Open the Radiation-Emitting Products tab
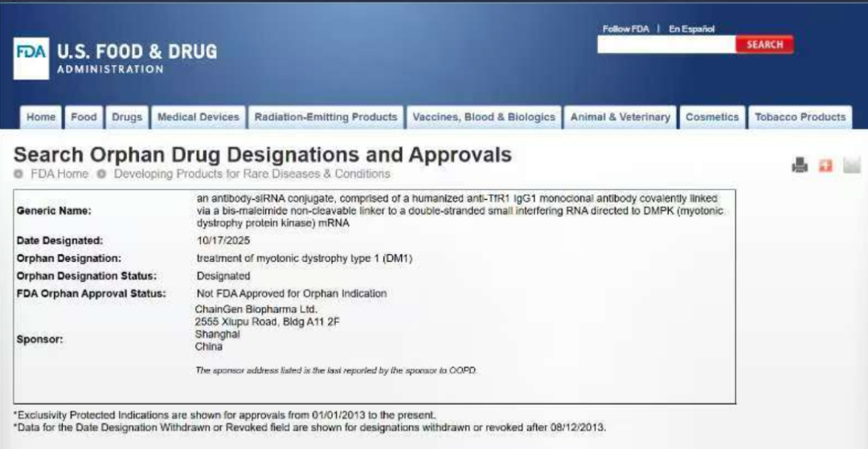This screenshot has width=868, height=449. point(326,117)
